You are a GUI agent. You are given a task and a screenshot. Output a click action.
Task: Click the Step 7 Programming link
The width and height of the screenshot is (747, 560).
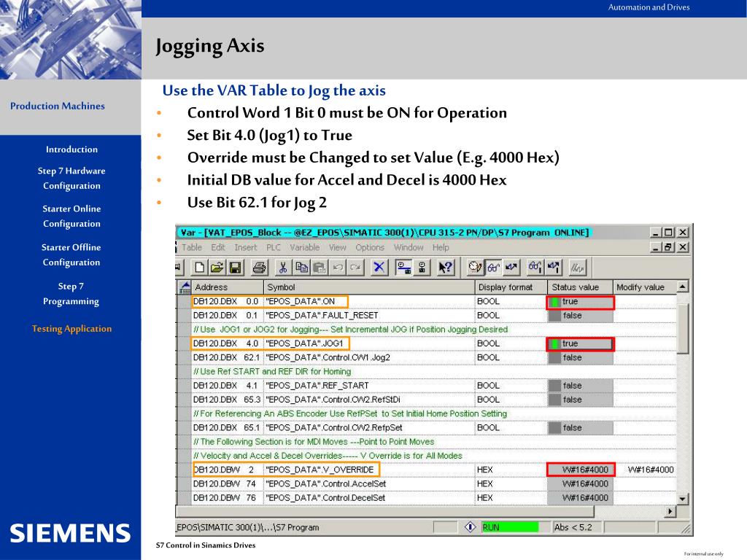(71, 294)
